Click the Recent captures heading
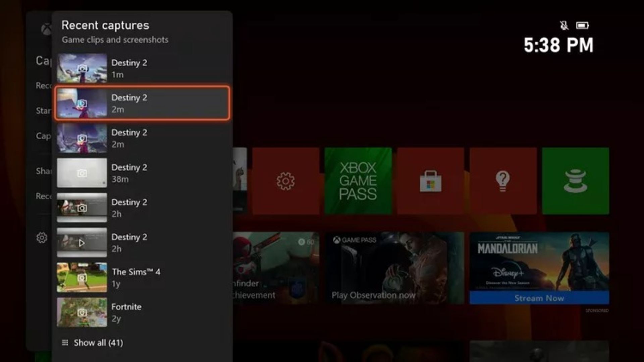 click(105, 25)
